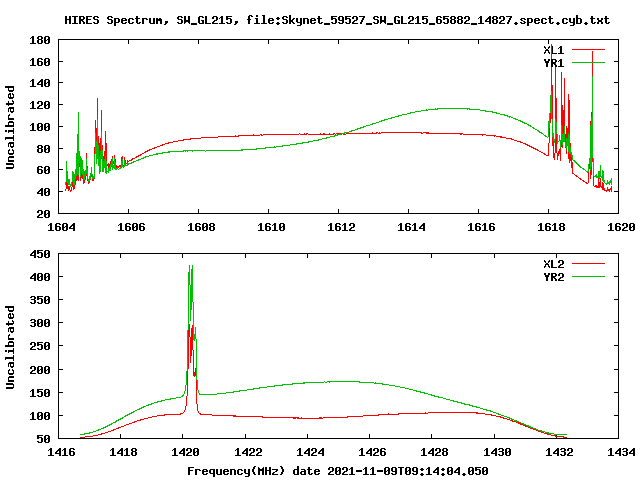Click the red XL1 spike near 1618 MHz

(x=551, y=46)
